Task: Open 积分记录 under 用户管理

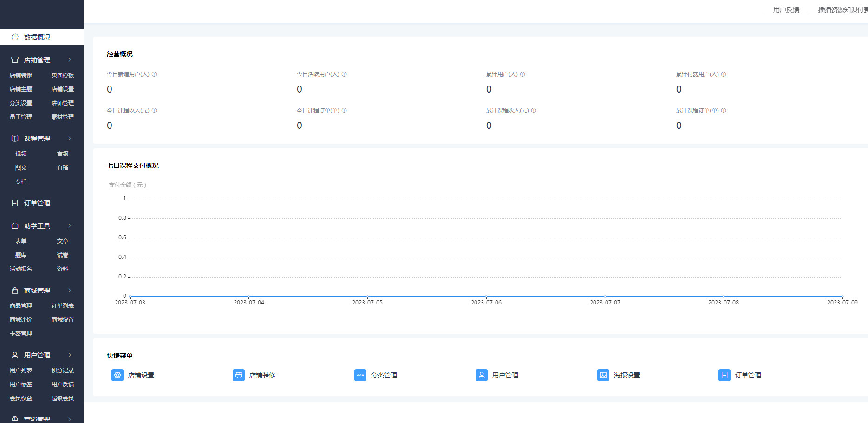Action: point(63,370)
